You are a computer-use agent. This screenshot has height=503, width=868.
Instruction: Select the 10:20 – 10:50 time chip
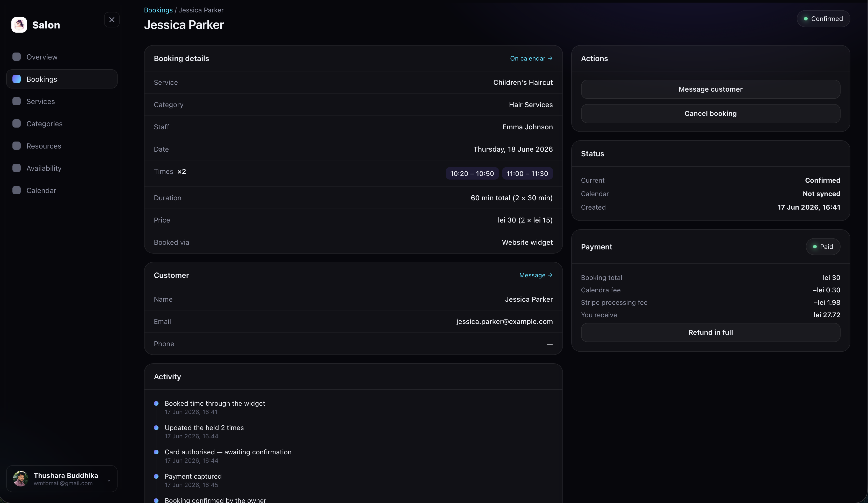(472, 174)
